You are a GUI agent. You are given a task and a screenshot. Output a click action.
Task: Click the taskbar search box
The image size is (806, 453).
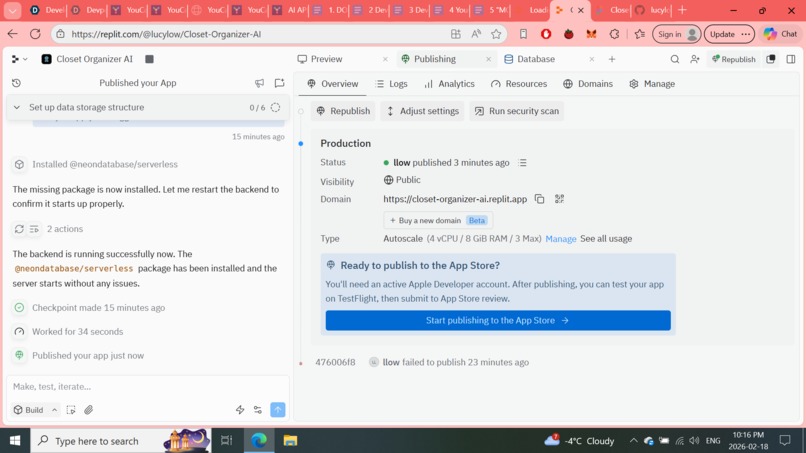(x=121, y=441)
